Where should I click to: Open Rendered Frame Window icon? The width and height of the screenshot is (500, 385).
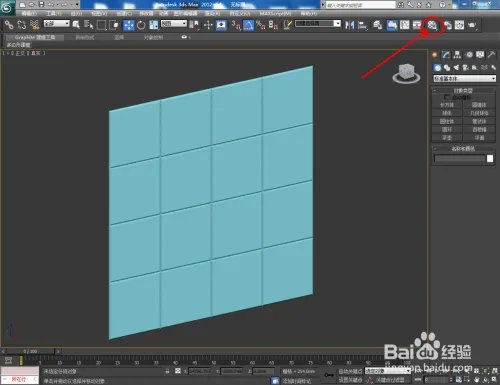click(459, 25)
